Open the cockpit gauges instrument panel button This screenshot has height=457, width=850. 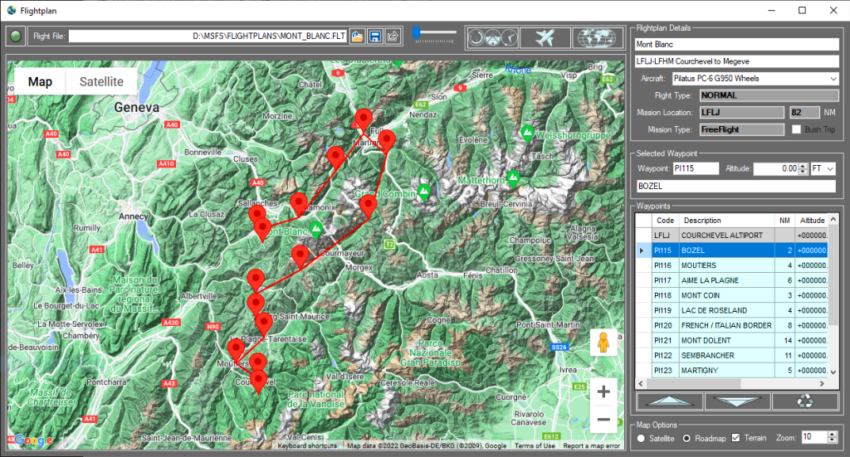click(x=491, y=37)
